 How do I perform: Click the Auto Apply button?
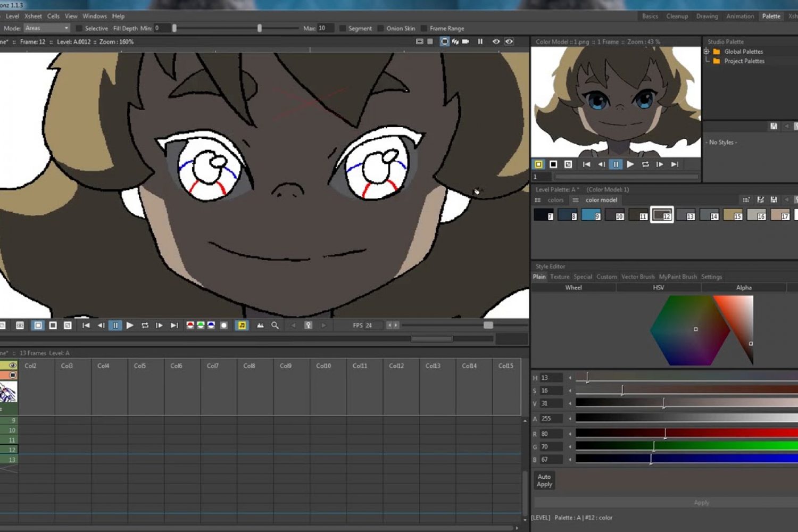[x=544, y=481]
